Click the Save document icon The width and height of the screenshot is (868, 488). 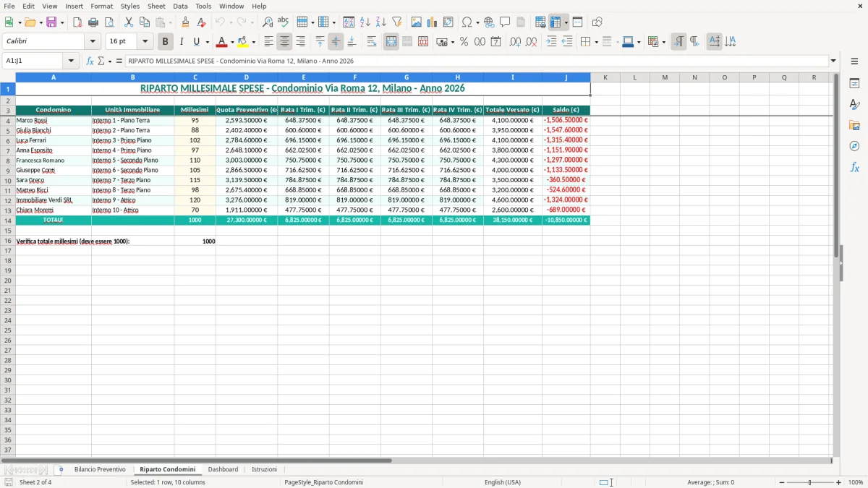(51, 22)
